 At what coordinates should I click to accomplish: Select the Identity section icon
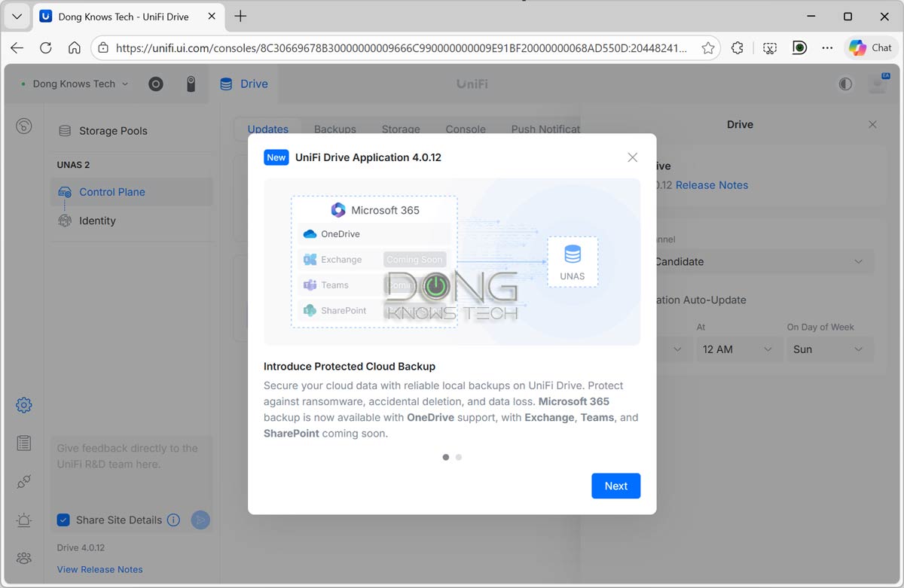coord(64,221)
